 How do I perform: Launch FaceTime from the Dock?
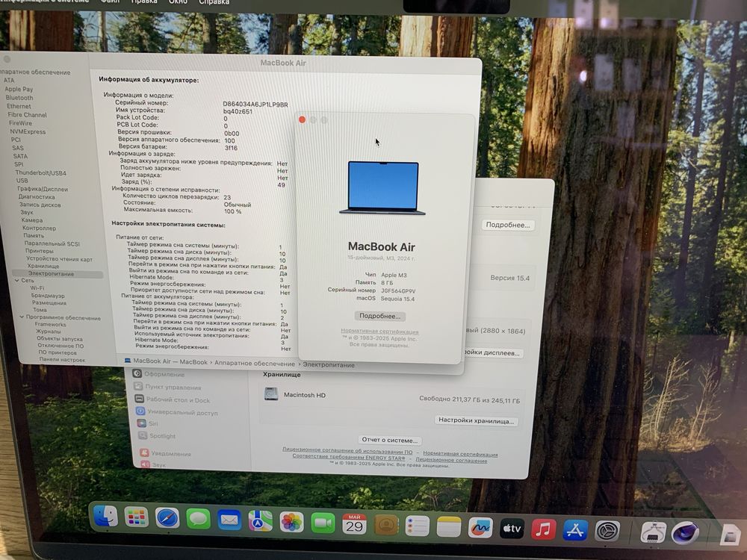323,523
